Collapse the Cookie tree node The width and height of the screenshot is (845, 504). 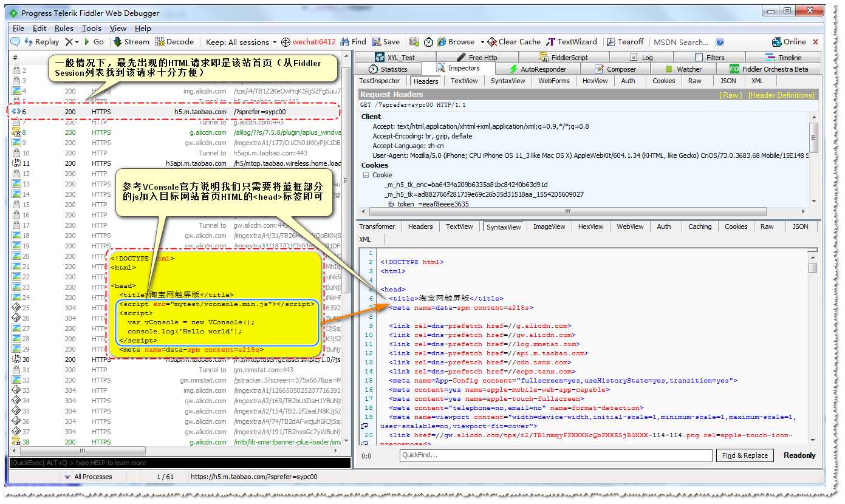click(x=366, y=175)
